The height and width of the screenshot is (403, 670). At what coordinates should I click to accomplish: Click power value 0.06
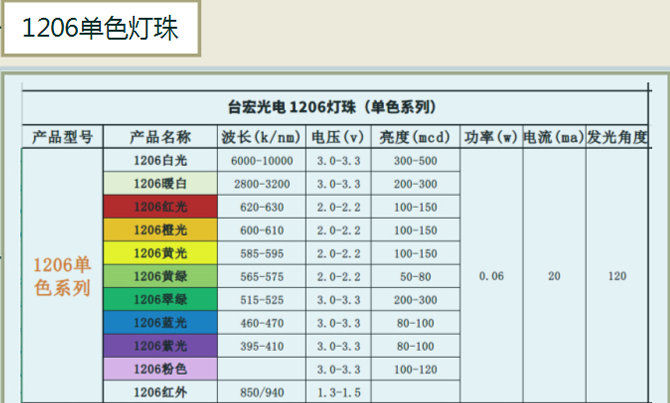491,276
